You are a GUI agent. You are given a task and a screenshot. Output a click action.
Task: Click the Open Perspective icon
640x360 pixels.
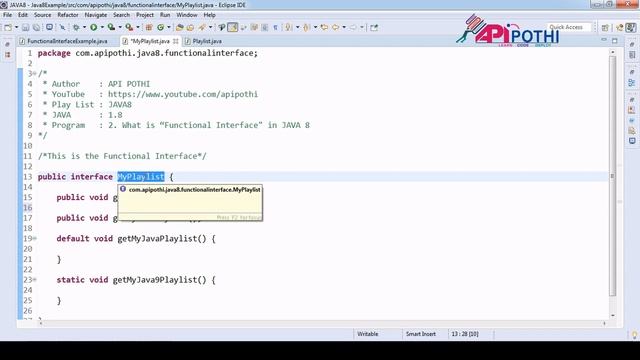pyautogui.click(x=605, y=27)
